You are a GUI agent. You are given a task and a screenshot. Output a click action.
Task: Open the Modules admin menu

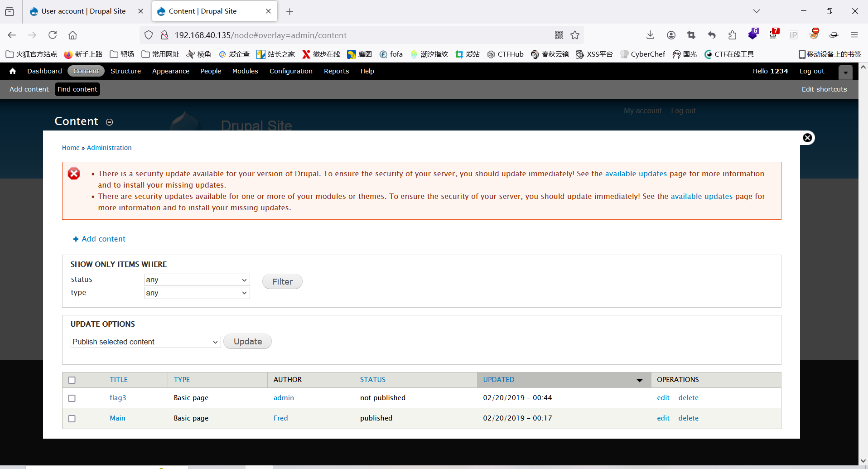pyautogui.click(x=245, y=71)
